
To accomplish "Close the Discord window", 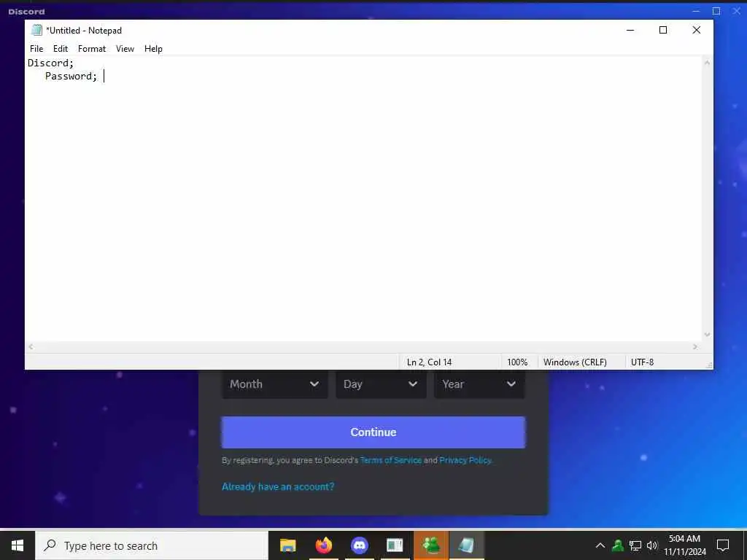I will coord(737,11).
